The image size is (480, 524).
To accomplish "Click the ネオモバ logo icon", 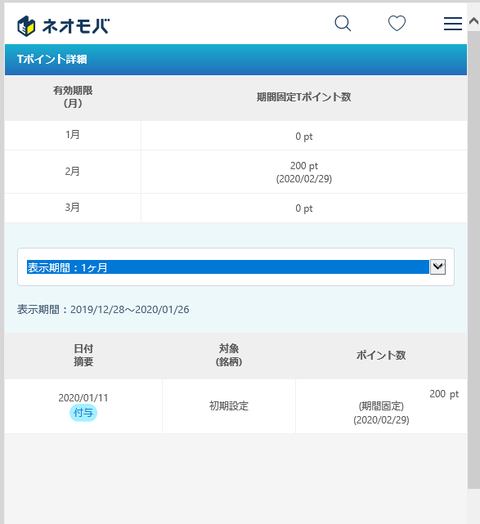I will [x=26, y=26].
